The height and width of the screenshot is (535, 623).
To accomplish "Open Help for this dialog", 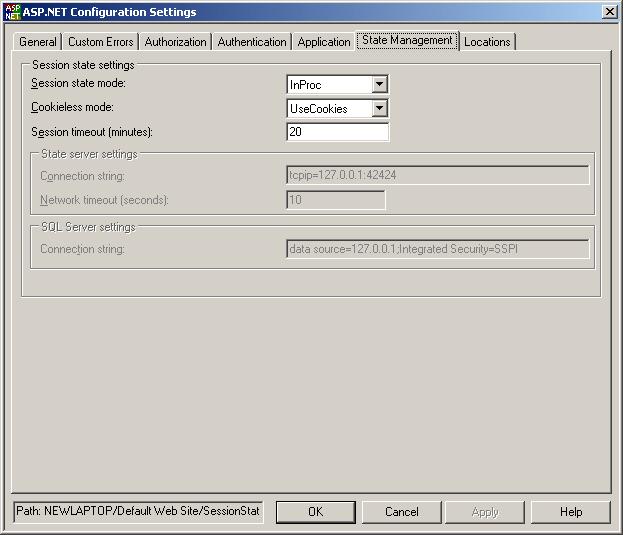I will pyautogui.click(x=571, y=512).
